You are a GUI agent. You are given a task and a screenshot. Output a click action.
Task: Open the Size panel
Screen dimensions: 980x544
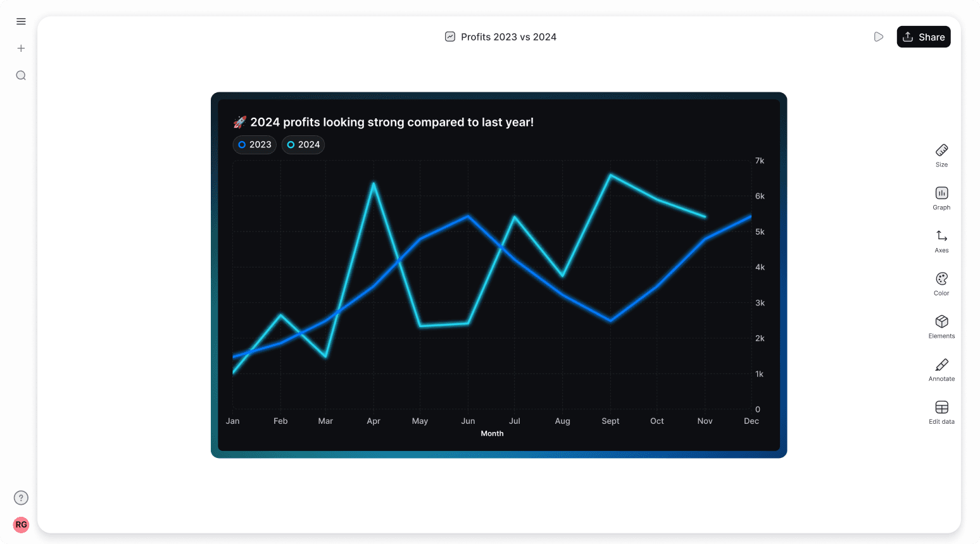941,155
